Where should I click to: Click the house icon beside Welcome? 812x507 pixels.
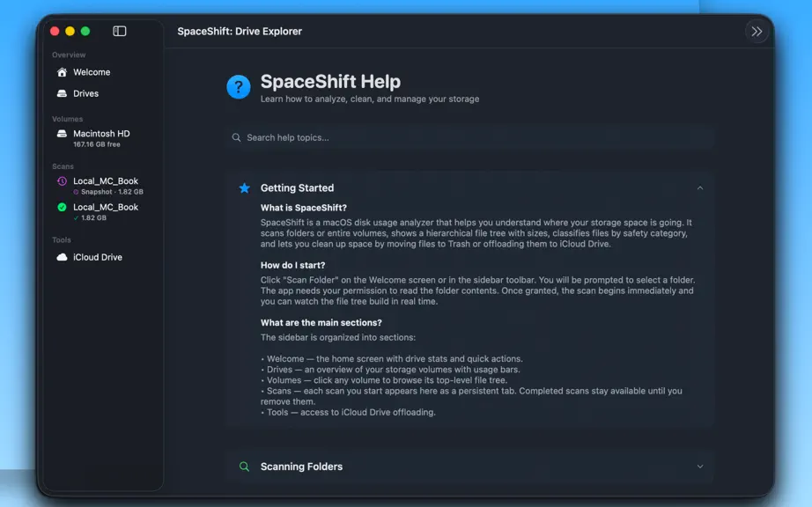click(x=63, y=72)
